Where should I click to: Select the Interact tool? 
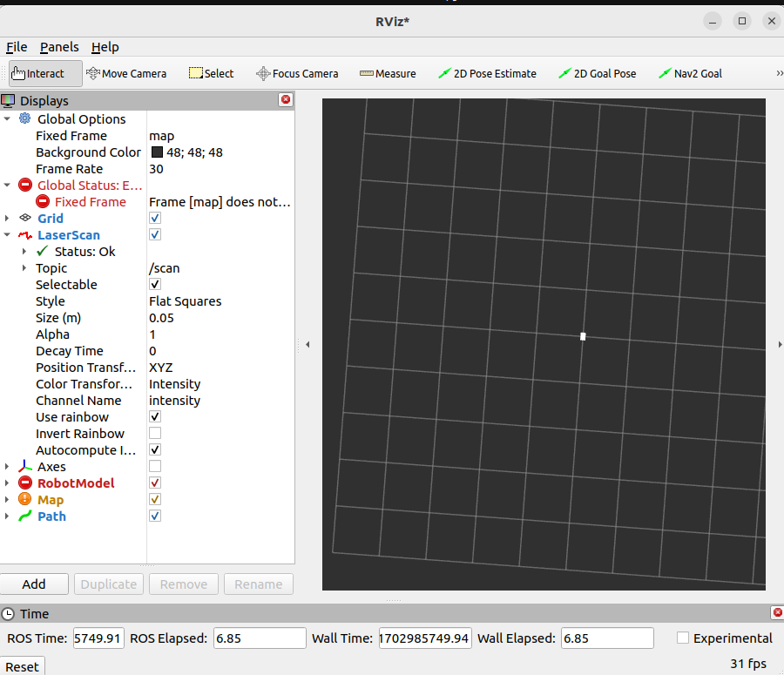pyautogui.click(x=45, y=73)
